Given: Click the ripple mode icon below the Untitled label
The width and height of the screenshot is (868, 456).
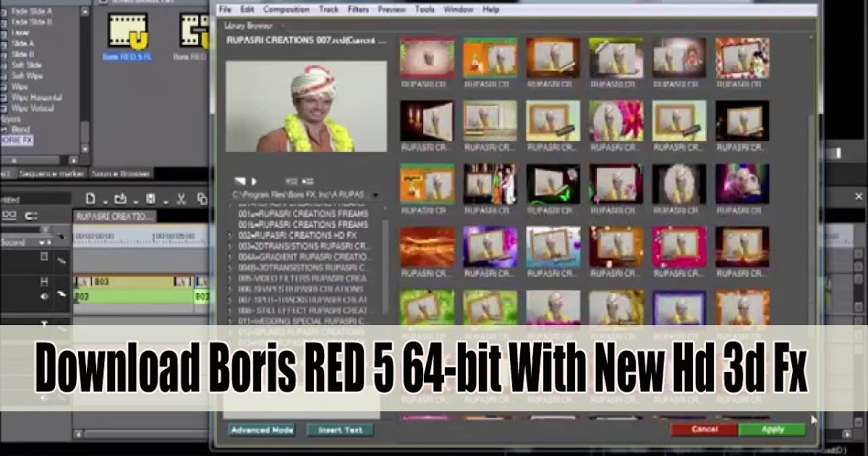Looking at the screenshot, I should click(9, 215).
